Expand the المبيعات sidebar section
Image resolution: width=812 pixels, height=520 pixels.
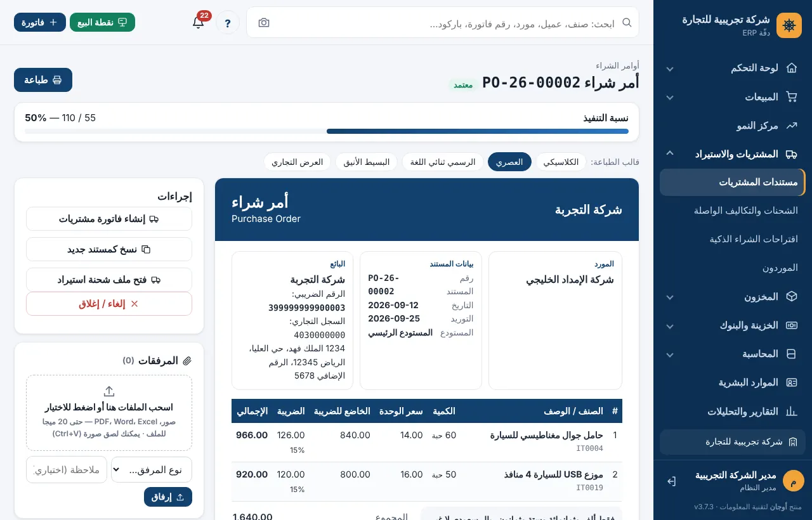pos(733,97)
